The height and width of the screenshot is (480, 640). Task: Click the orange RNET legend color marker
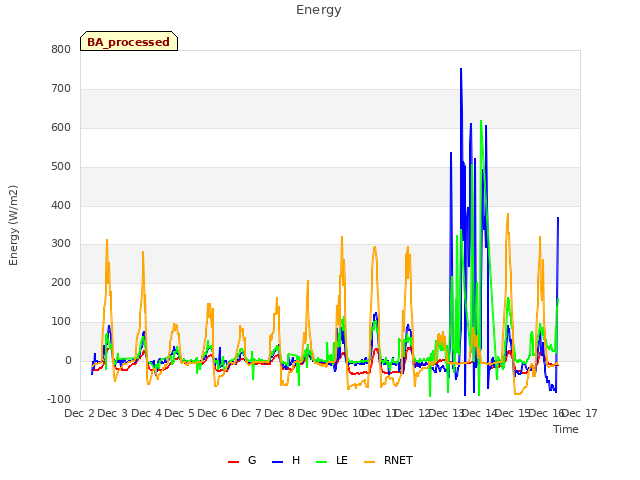(369, 462)
